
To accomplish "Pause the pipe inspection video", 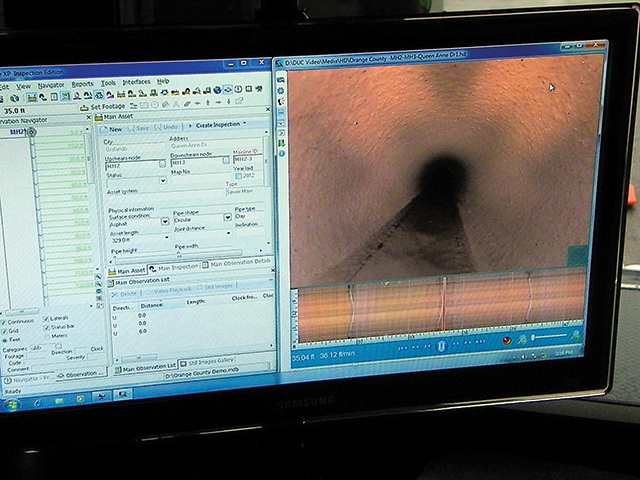I will click(441, 346).
